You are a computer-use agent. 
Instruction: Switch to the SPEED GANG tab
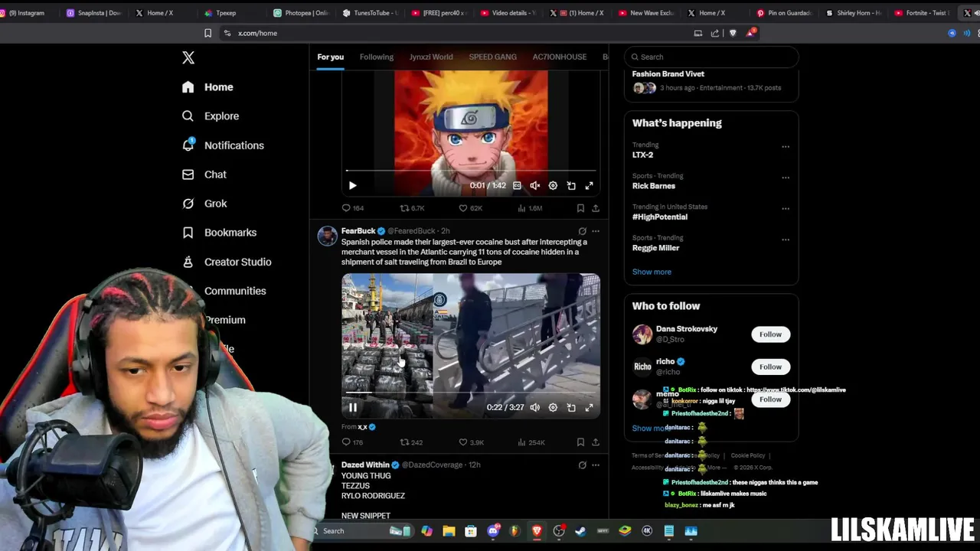493,57
